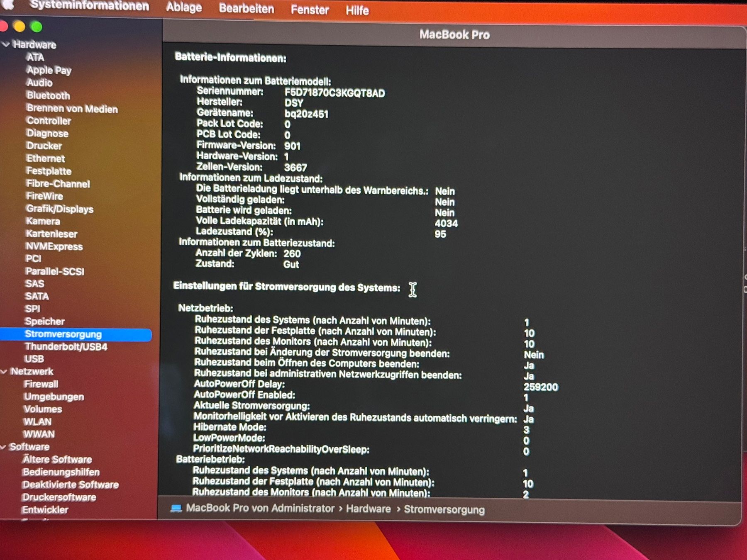Select Drucker in the sidebar

coord(44,146)
